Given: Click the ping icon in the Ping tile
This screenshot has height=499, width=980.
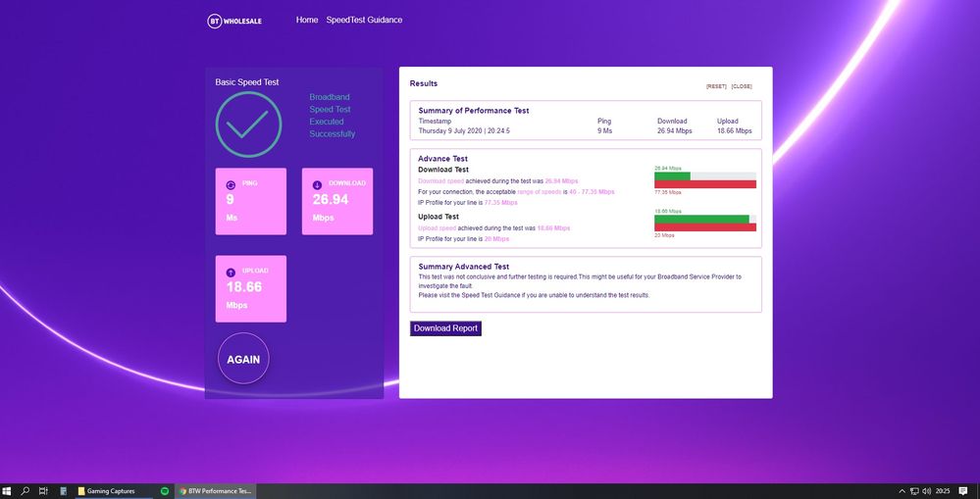Looking at the screenshot, I should (x=231, y=184).
